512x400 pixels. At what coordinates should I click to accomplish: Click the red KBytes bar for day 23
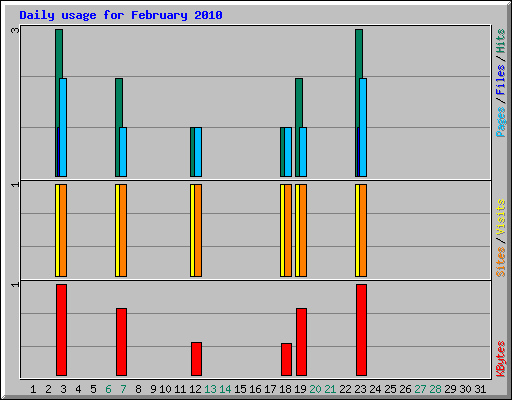(361, 330)
